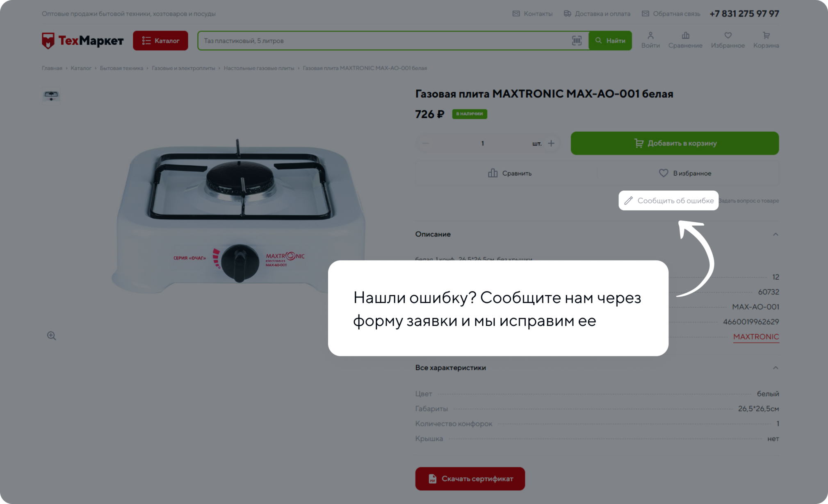The height and width of the screenshot is (504, 828).
Task: Go to Газовые и электроплиты breadcrumb
Action: click(x=183, y=68)
